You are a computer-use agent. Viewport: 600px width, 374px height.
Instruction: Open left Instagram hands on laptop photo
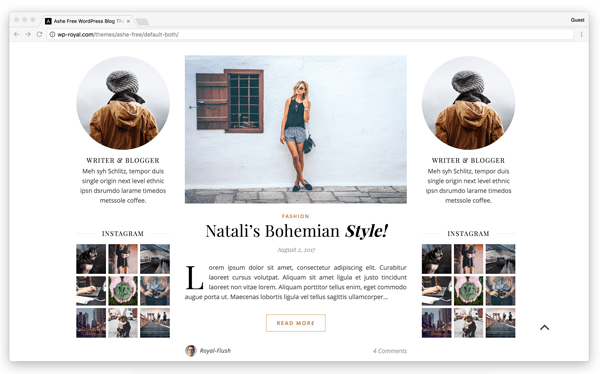click(91, 291)
